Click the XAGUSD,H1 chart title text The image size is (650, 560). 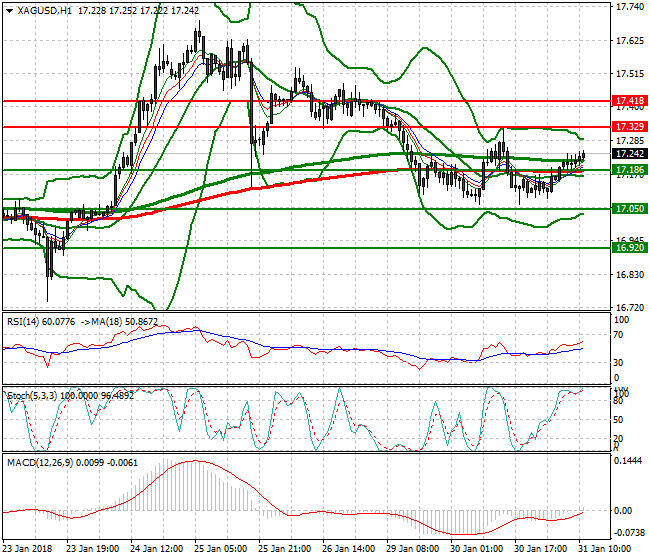tap(44, 11)
